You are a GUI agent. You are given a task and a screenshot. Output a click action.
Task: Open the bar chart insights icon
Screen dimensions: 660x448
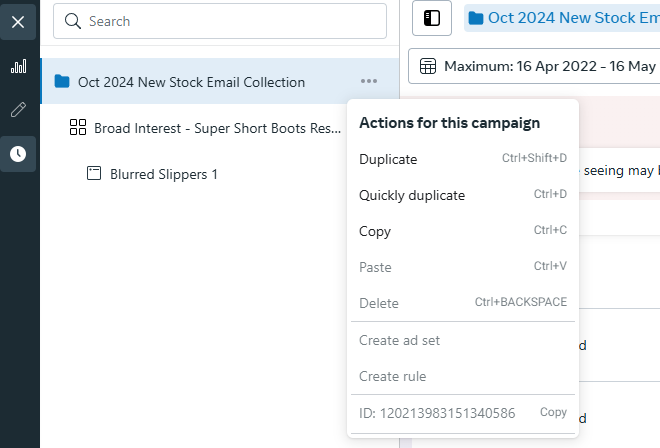pos(18,67)
